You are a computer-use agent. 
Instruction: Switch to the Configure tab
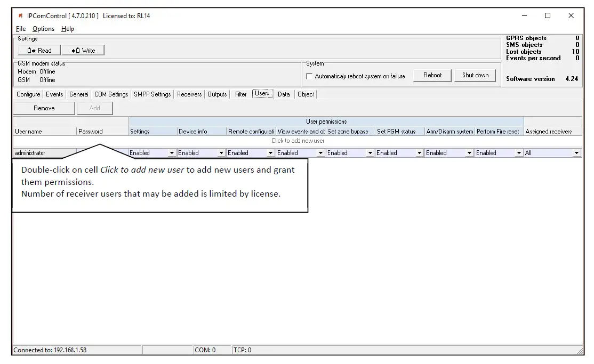(x=28, y=94)
